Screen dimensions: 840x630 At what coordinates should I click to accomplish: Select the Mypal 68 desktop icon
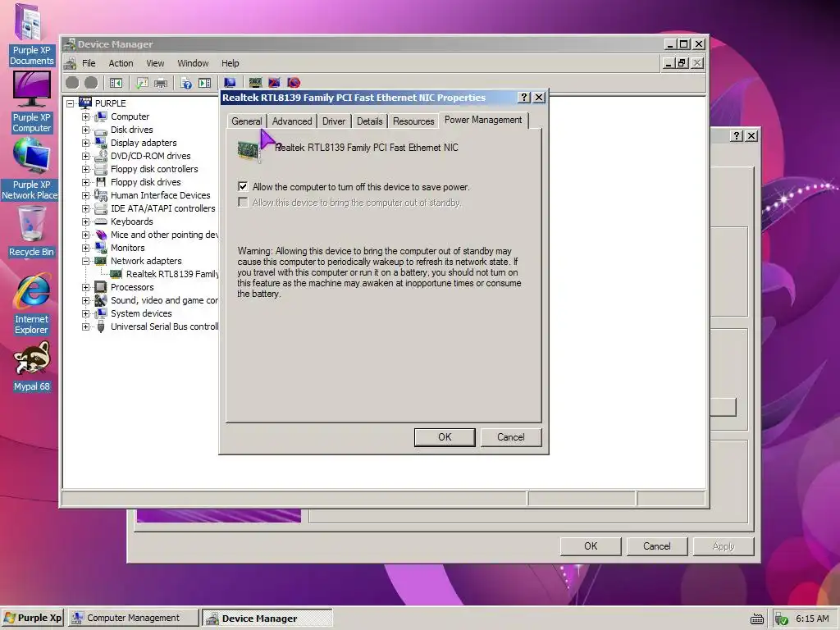click(x=32, y=367)
